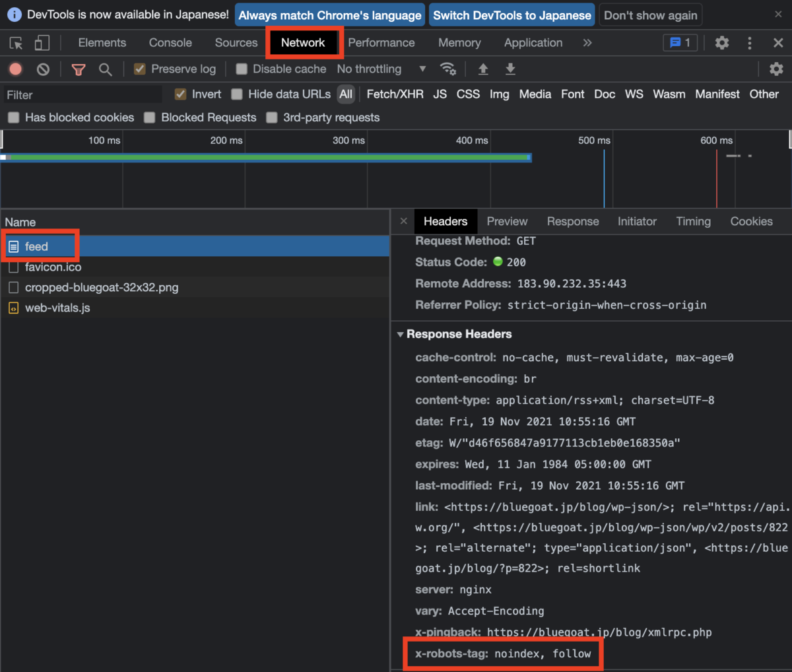The height and width of the screenshot is (672, 792).
Task: Disable the Preserve log checkbox
Action: 141,69
